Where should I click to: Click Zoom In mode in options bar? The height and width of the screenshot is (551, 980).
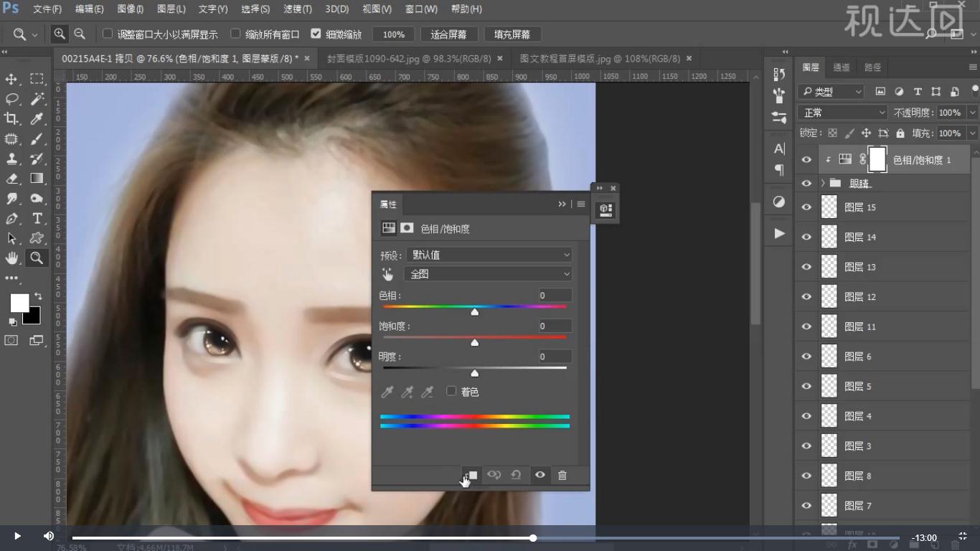(x=60, y=34)
